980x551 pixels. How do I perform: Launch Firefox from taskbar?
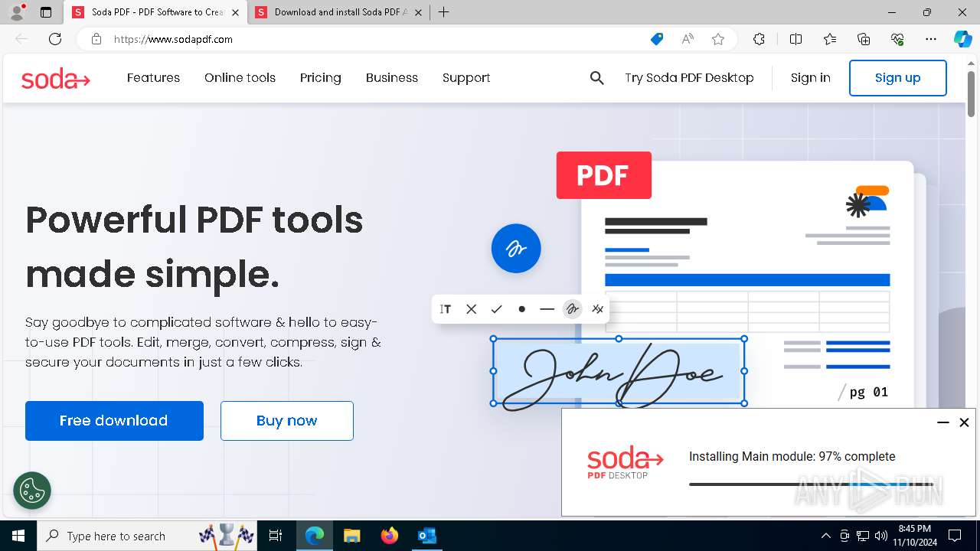(x=390, y=536)
